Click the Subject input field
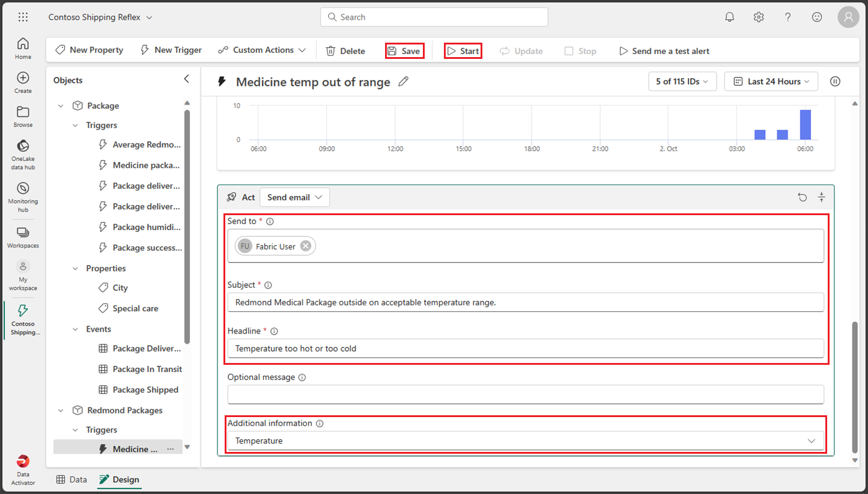The height and width of the screenshot is (494, 868). pyautogui.click(x=526, y=302)
